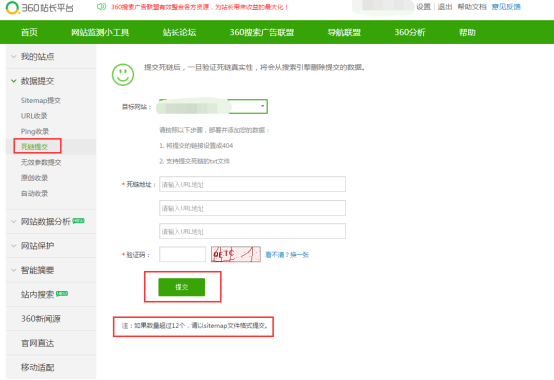Click the 意见反馈 link at top
The image size is (554, 380).
(506, 7)
